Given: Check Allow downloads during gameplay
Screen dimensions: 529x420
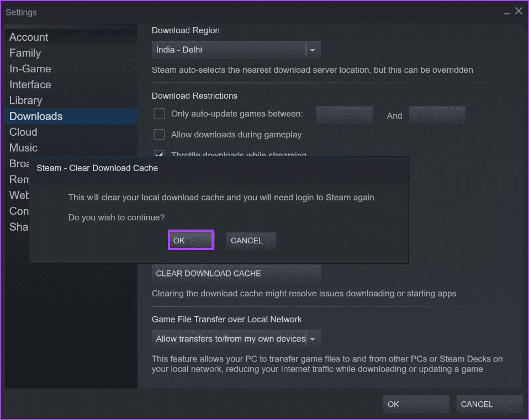Looking at the screenshot, I should click(159, 135).
